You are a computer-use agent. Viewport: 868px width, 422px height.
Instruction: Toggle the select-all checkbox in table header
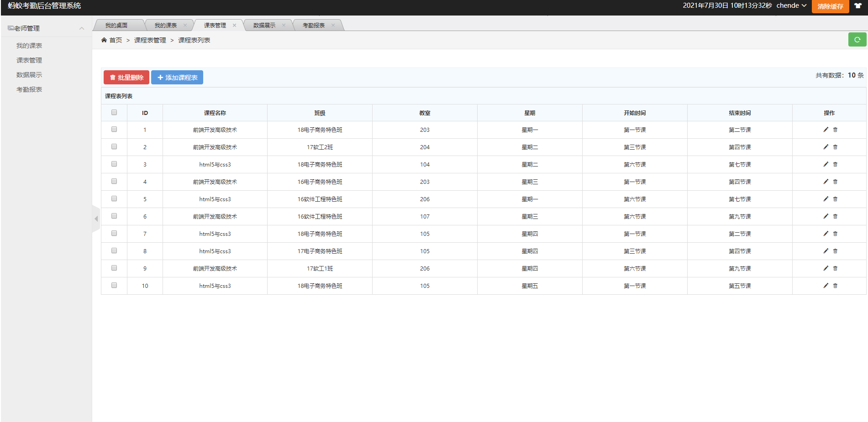click(x=114, y=113)
